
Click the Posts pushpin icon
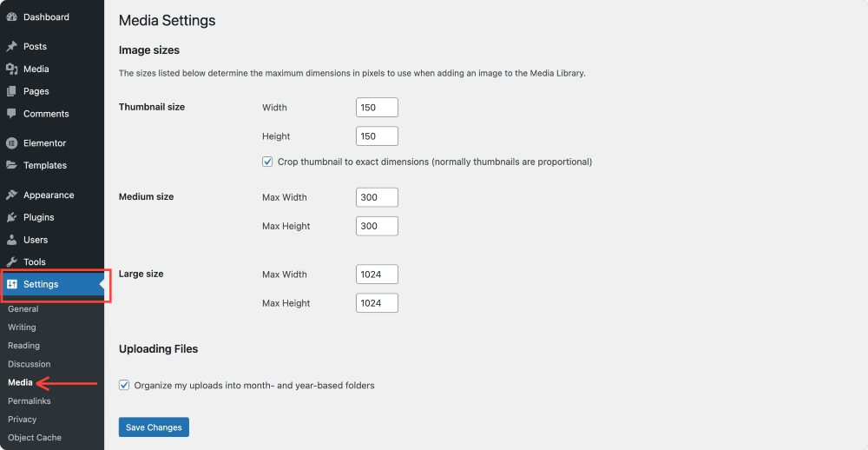pos(11,47)
